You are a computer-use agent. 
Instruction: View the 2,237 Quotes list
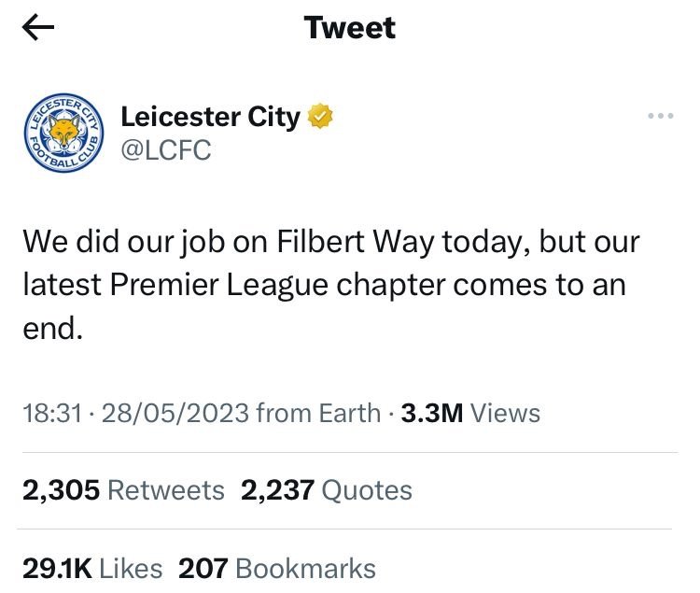tap(327, 490)
